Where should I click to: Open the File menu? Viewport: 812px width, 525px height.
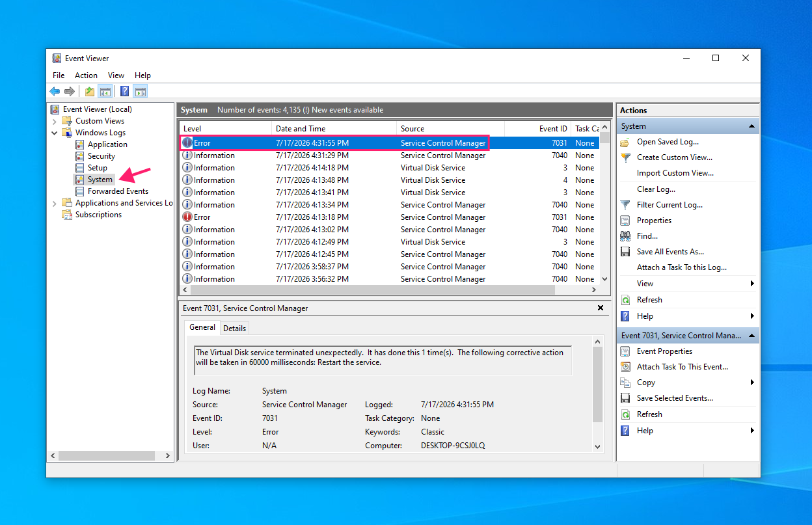tap(59, 75)
